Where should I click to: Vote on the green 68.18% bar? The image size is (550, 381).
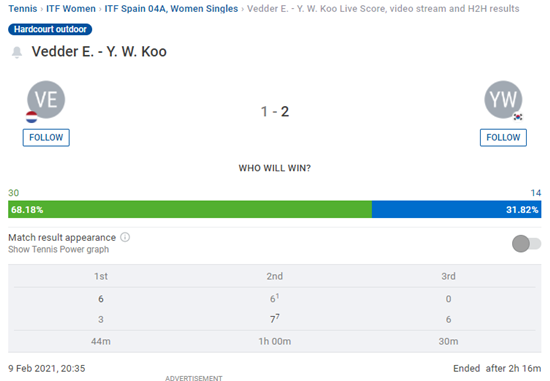tap(190, 209)
